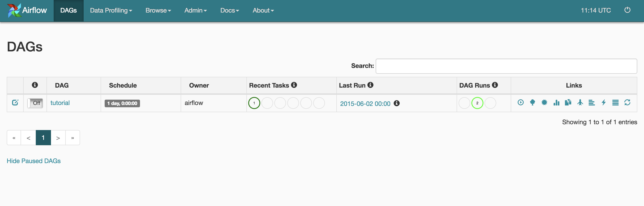Click the 1 day, 0:00:00 schedule badge
This screenshot has height=206, width=644.
pos(122,103)
